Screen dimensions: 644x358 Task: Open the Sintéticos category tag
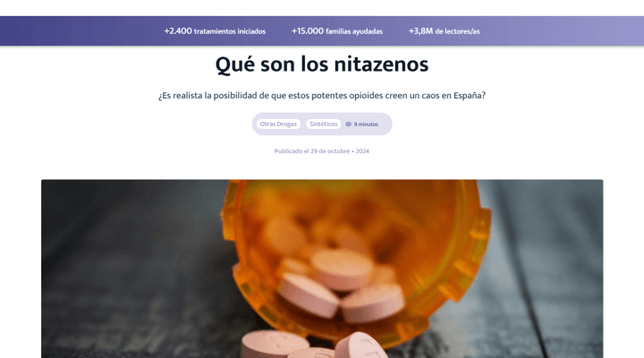[x=323, y=124]
